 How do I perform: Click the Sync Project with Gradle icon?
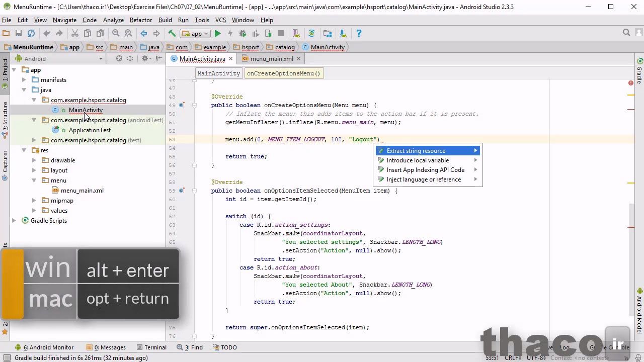tap(312, 33)
